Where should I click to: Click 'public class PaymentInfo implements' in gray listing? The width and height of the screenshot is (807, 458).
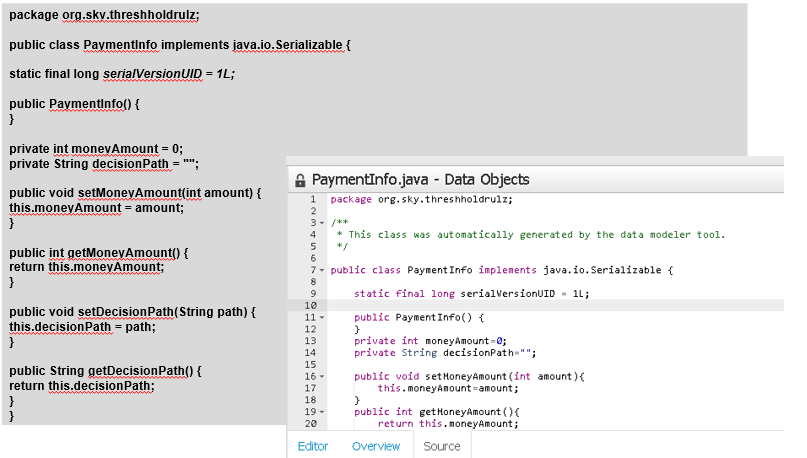click(119, 45)
